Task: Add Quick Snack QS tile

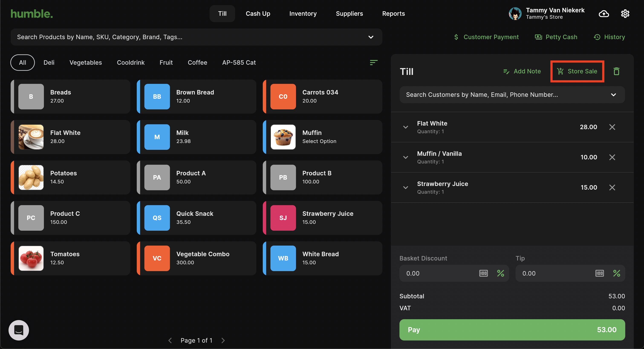Action: coord(196,218)
